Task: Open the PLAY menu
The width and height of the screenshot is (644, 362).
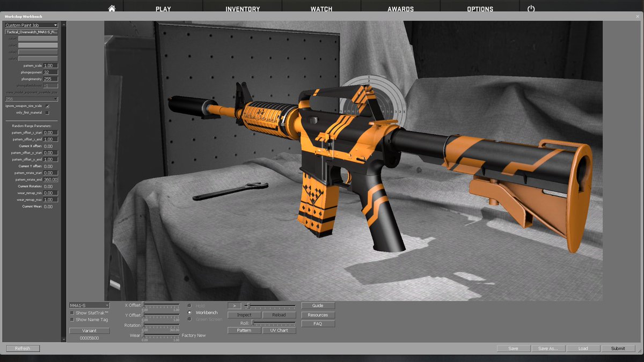Action: pyautogui.click(x=163, y=9)
